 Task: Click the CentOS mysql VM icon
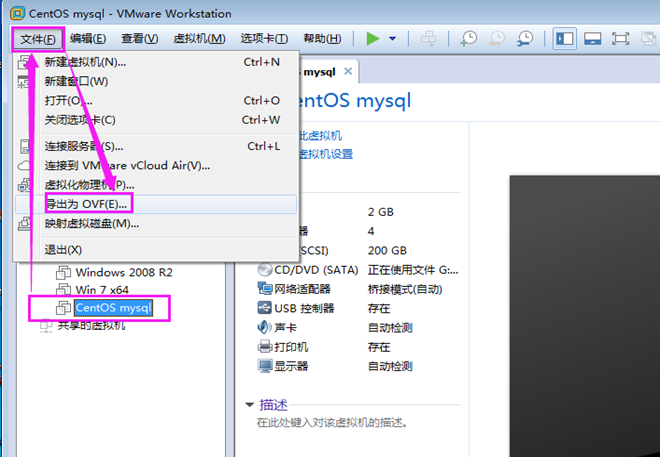pyautogui.click(x=63, y=308)
